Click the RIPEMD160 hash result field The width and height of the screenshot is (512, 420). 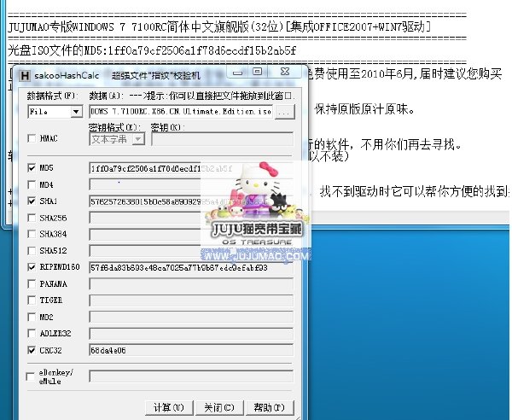pyautogui.click(x=191, y=268)
